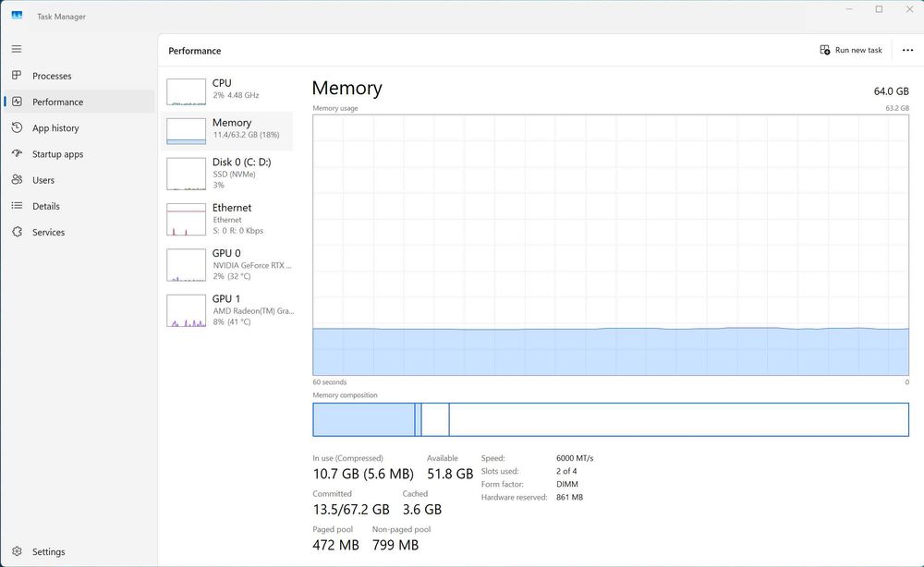Select the GPU 1 mini graph thumbnail
The width and height of the screenshot is (924, 567).
pyautogui.click(x=187, y=311)
